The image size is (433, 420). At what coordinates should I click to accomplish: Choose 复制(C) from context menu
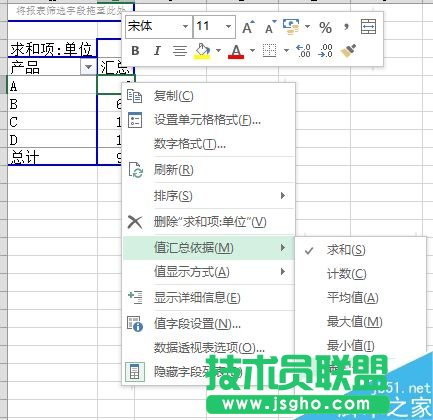click(x=209, y=96)
